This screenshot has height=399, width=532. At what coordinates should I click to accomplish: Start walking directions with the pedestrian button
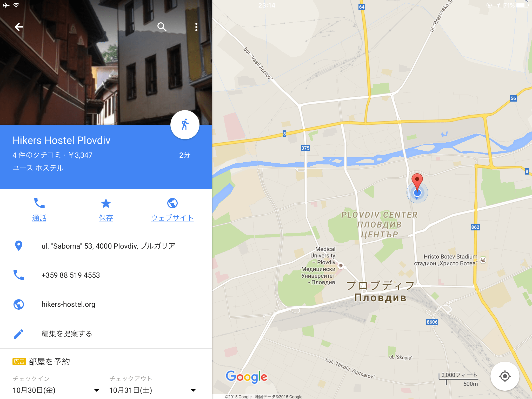pyautogui.click(x=185, y=125)
